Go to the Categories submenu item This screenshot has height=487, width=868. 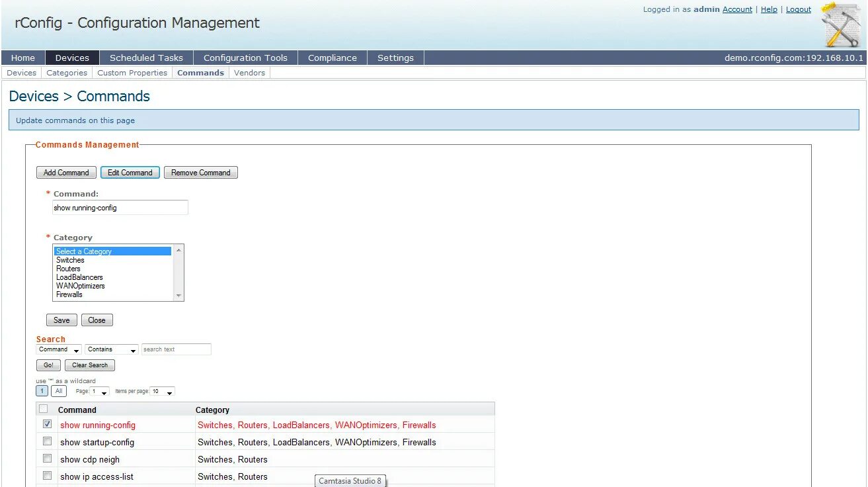pyautogui.click(x=67, y=73)
